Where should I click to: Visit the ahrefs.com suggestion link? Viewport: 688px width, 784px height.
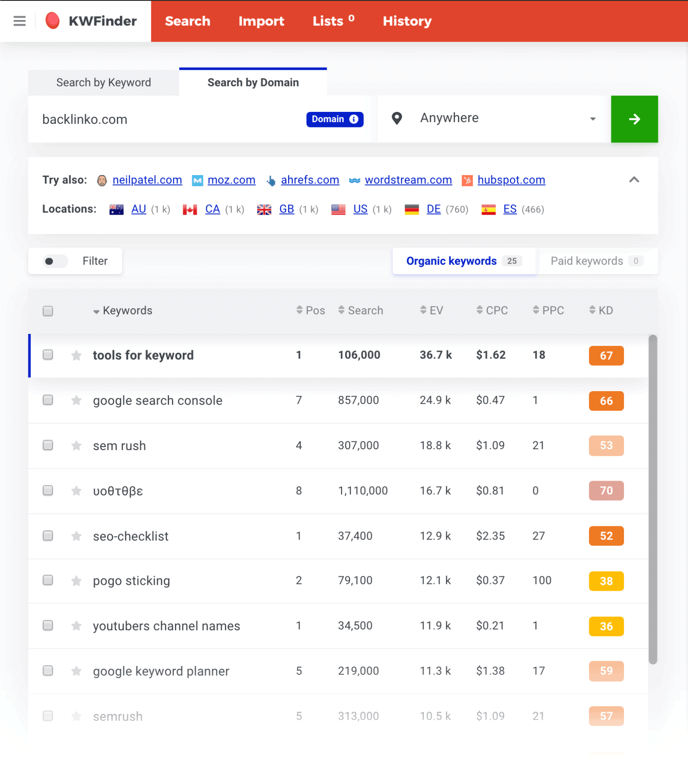310,180
